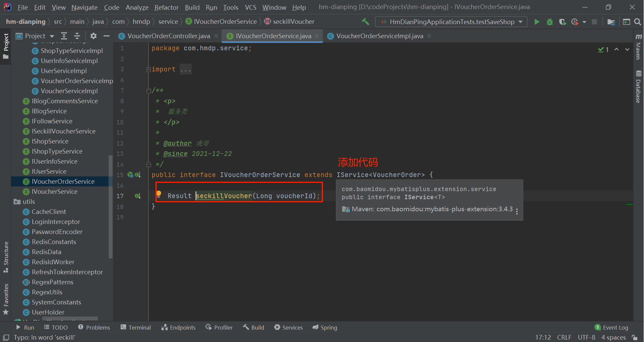Select the utils package folder

(x=28, y=202)
